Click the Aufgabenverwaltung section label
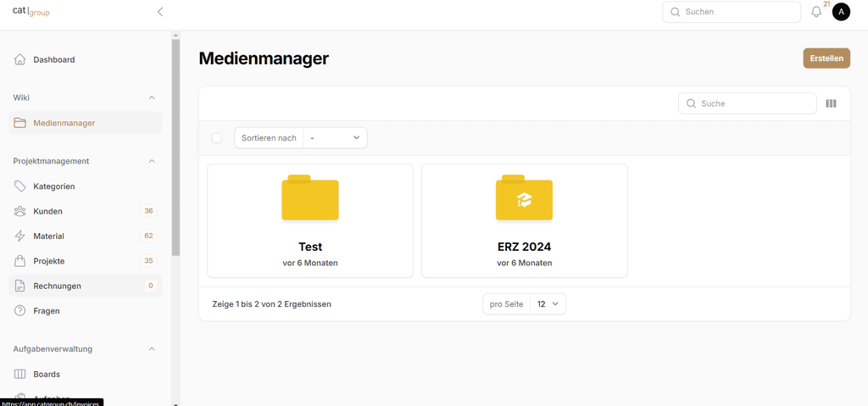This screenshot has height=406, width=868. coord(53,349)
